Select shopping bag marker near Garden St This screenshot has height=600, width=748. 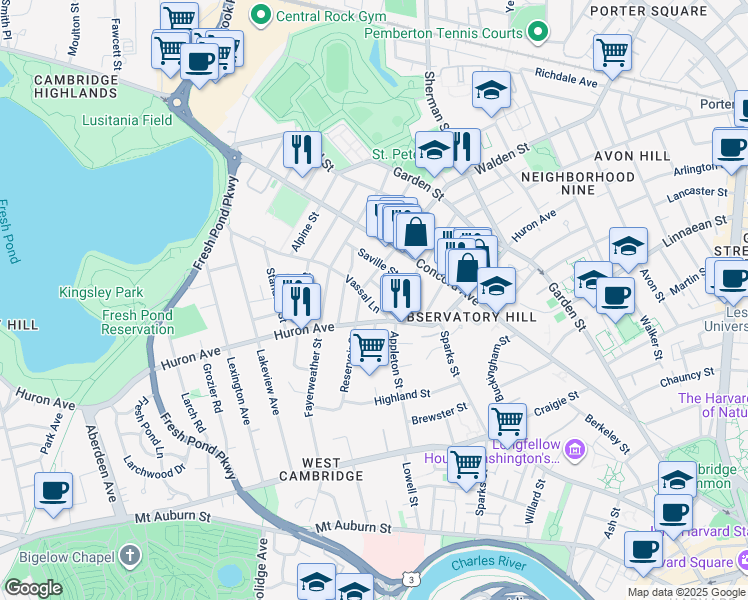pos(416,235)
